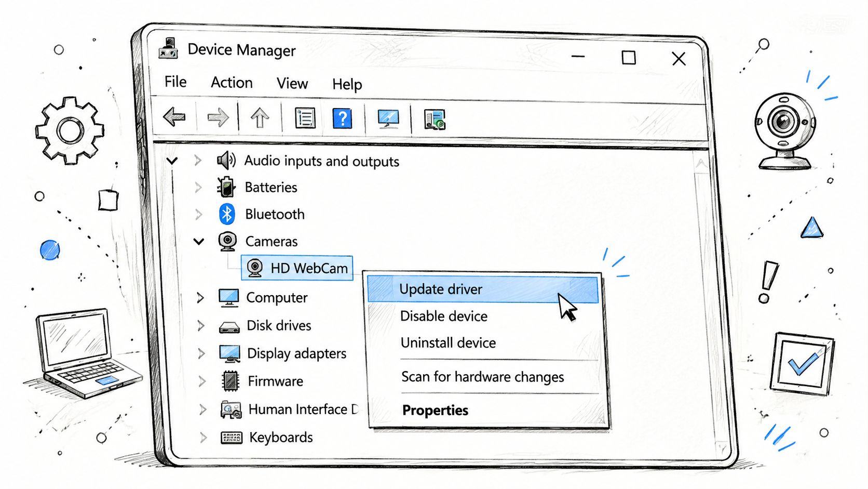Click the scrollbar up arrow
The width and height of the screenshot is (868, 489).
[701, 164]
